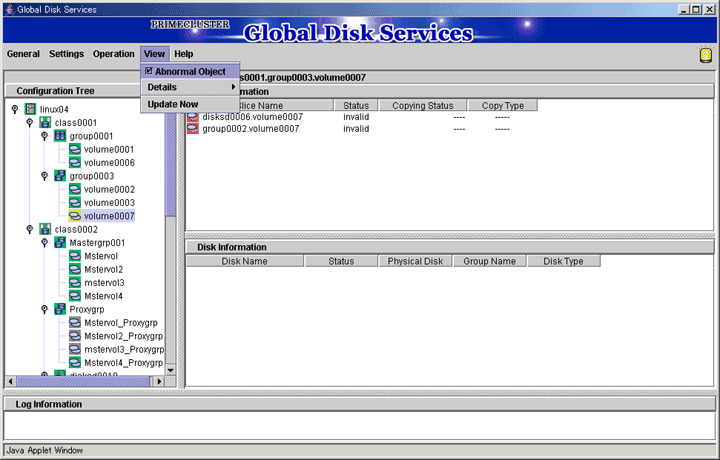Screen dimensions: 720x460
Task: Click the slice Status column header
Action: click(x=356, y=106)
